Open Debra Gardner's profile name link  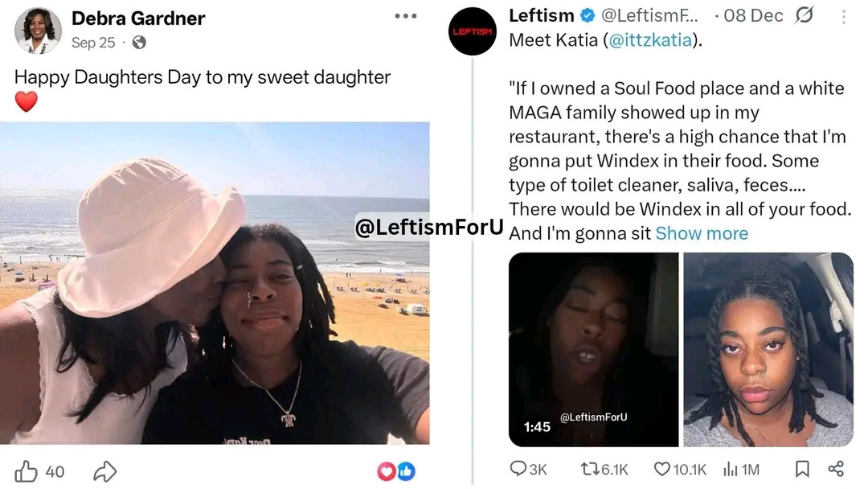[x=138, y=18]
